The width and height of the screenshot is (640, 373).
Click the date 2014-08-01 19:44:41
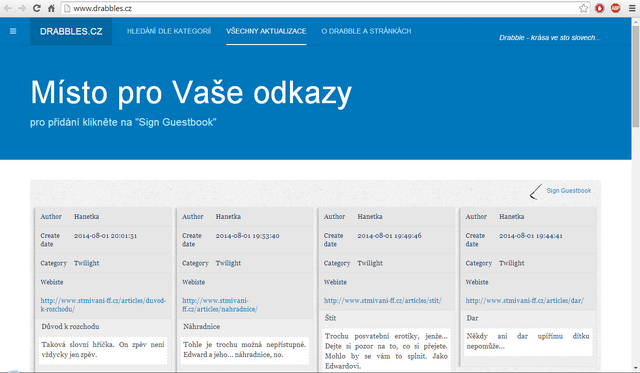click(531, 236)
